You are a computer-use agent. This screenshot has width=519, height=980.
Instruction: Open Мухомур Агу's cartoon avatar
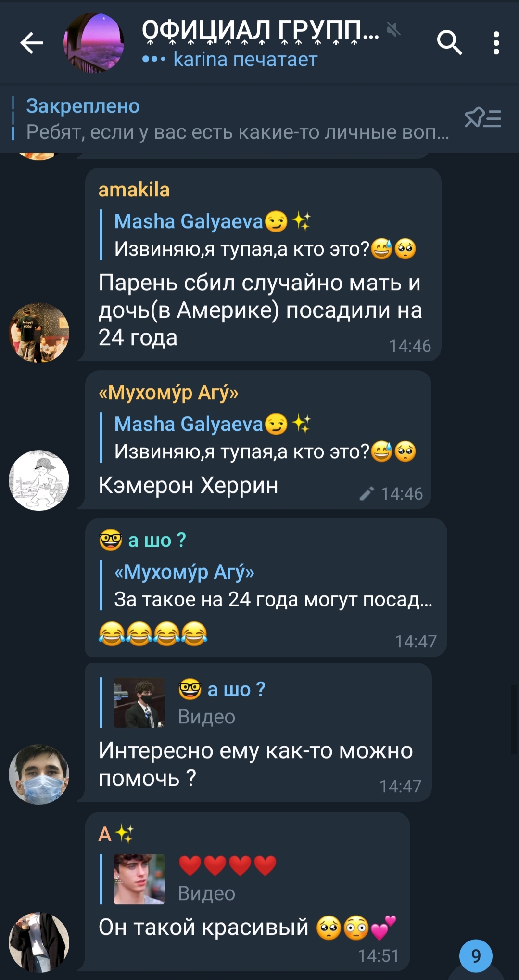click(39, 480)
